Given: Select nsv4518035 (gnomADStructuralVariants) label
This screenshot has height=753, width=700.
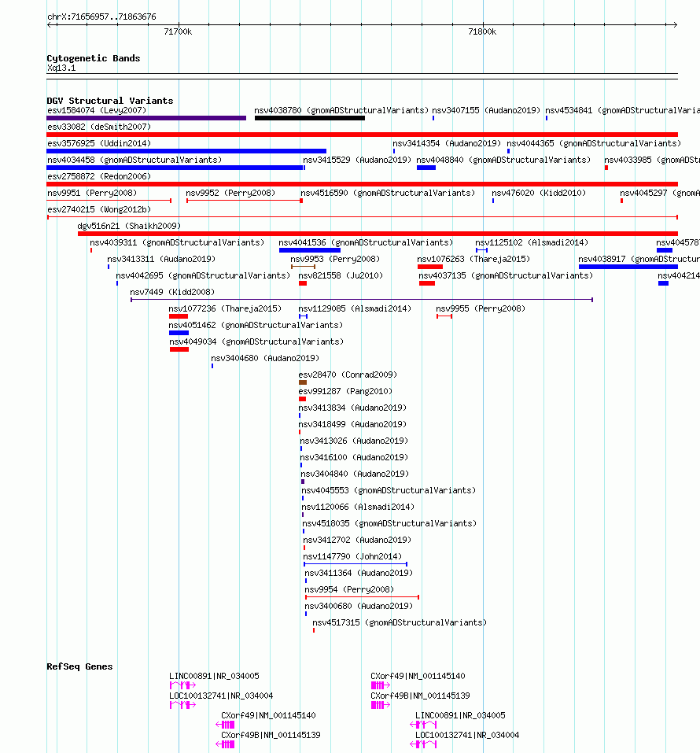Looking at the screenshot, I should pyautogui.click(x=389, y=523).
